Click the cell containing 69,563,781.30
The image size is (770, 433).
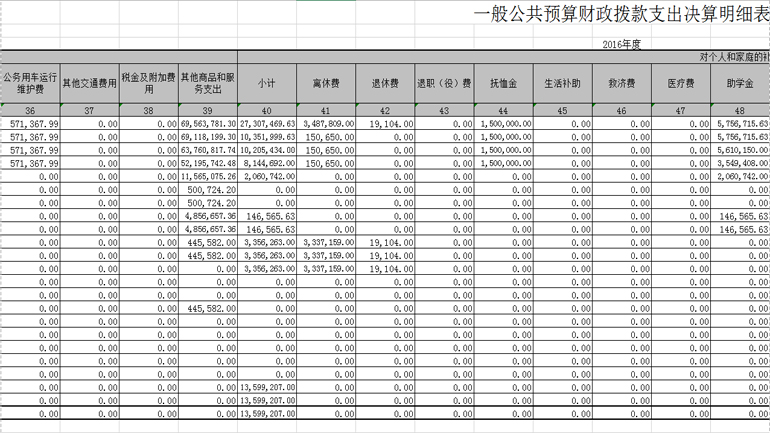pos(208,124)
